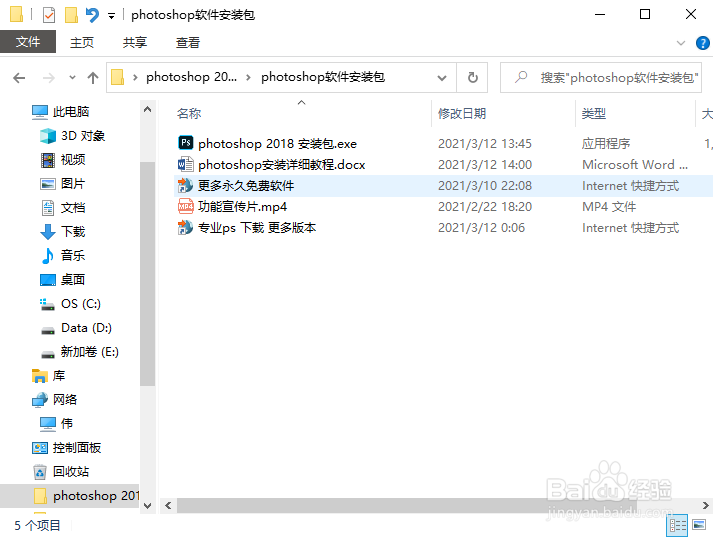Select the Ps icon of photoshop 2018 安装包.exe
713x537 pixels.
tap(186, 143)
